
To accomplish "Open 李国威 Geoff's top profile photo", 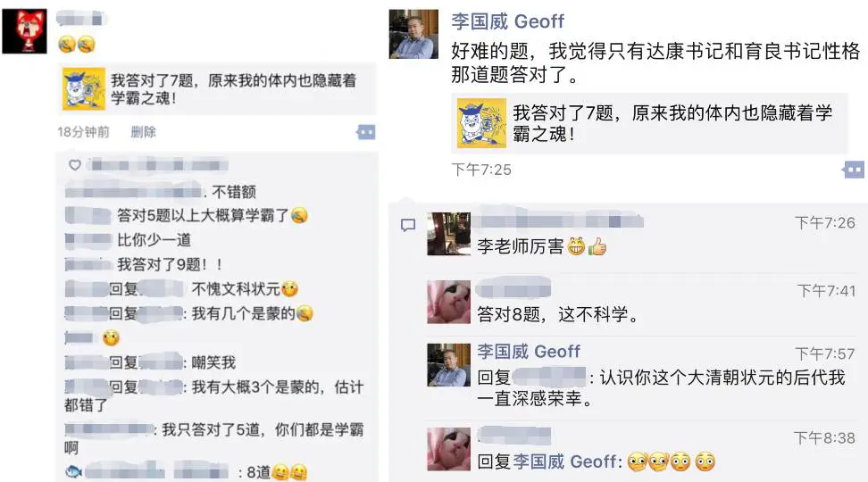I will 413,34.
